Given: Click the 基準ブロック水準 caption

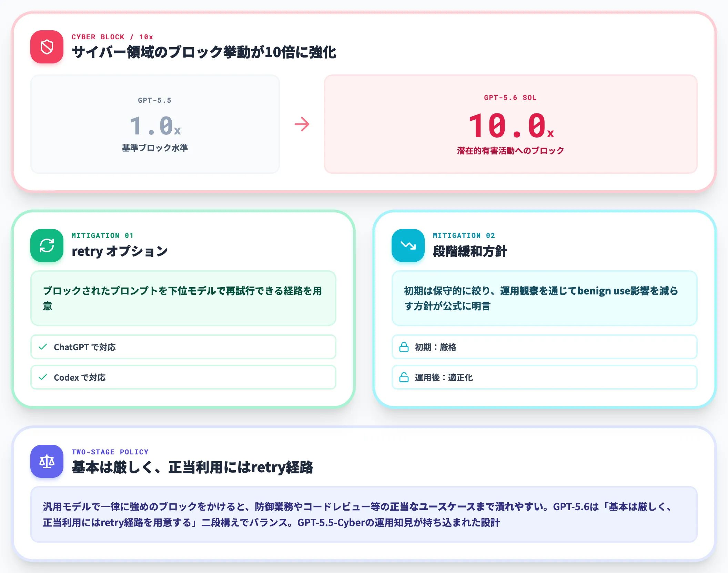Looking at the screenshot, I should coord(155,148).
